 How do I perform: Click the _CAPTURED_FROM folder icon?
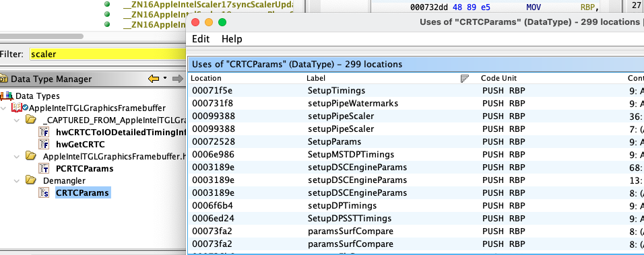[x=31, y=120]
